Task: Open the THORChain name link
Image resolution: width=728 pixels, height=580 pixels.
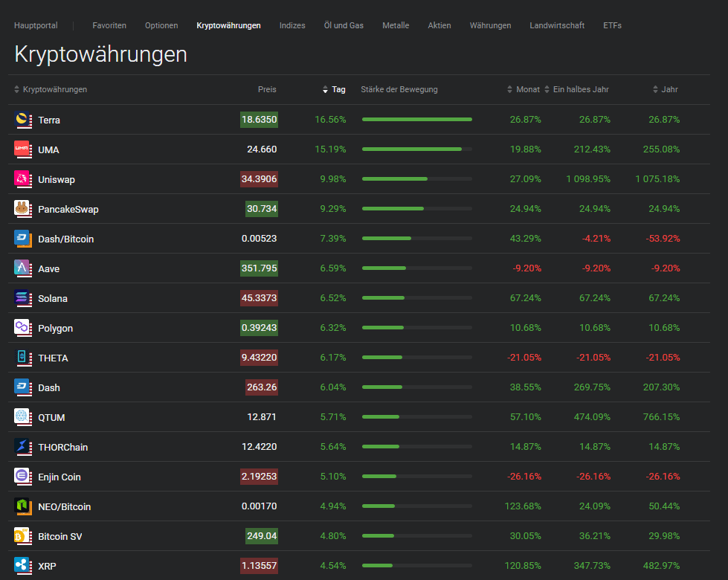Action: point(63,447)
